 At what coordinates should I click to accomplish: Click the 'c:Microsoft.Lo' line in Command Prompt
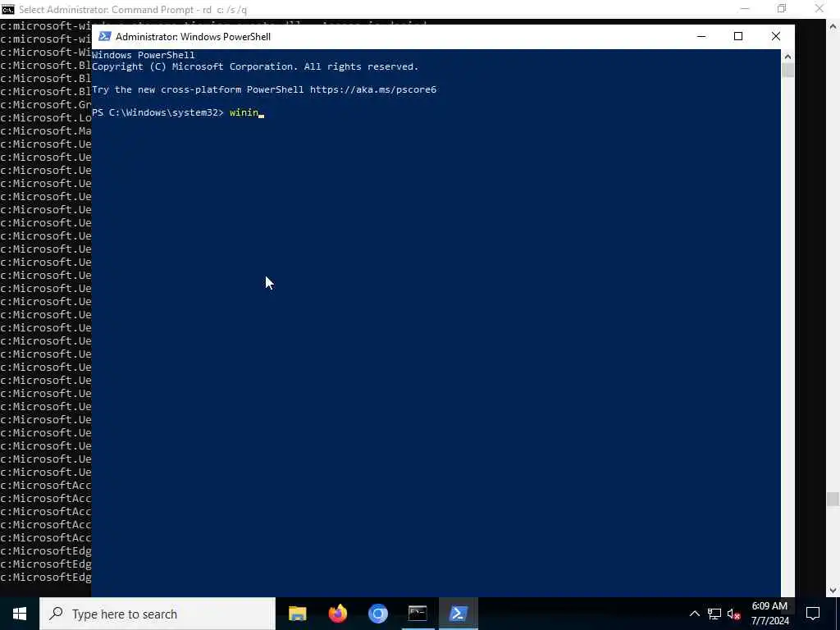click(46, 117)
